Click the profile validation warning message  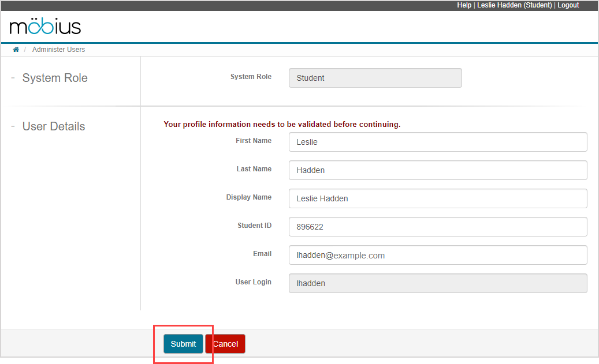coord(282,124)
